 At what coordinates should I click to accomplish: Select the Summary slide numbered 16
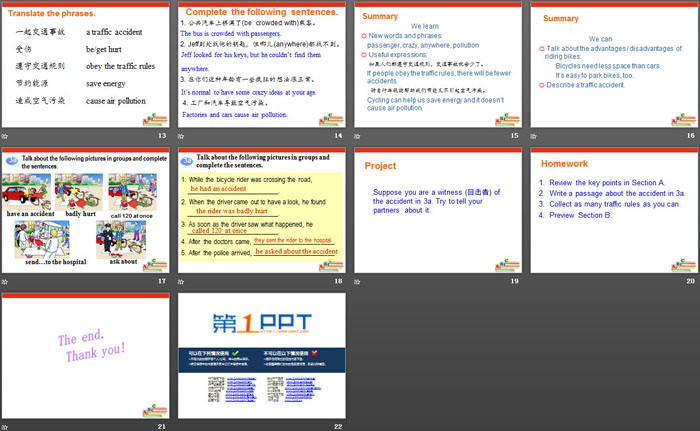613,68
